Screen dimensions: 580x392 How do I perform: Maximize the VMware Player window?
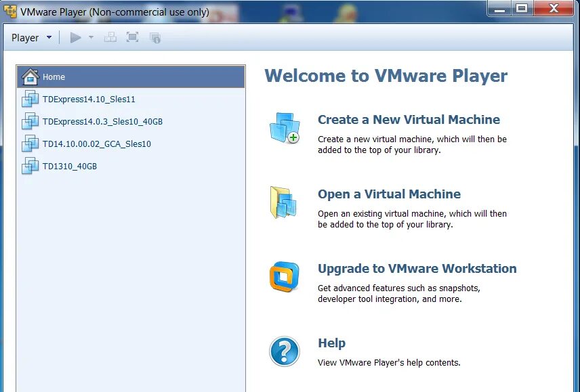(x=522, y=9)
